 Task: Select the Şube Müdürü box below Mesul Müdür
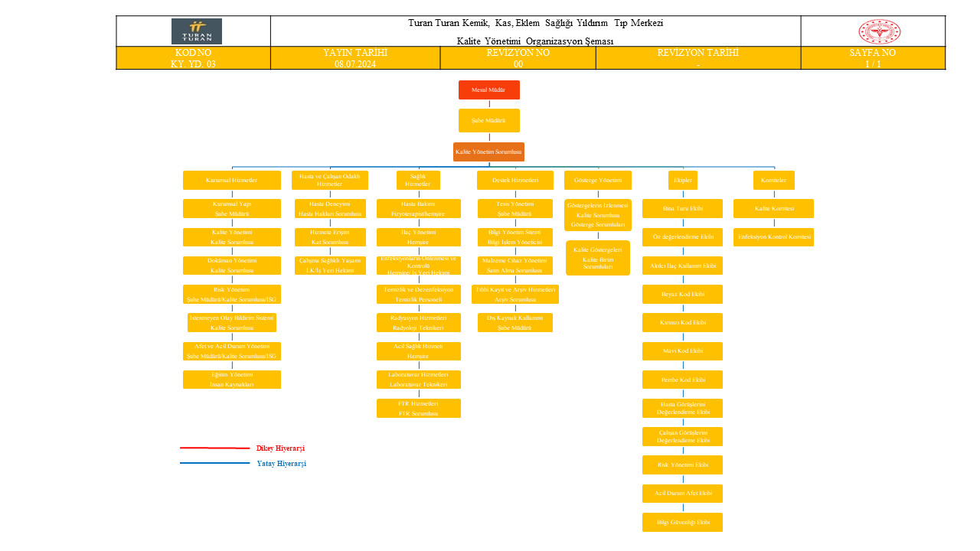[488, 120]
